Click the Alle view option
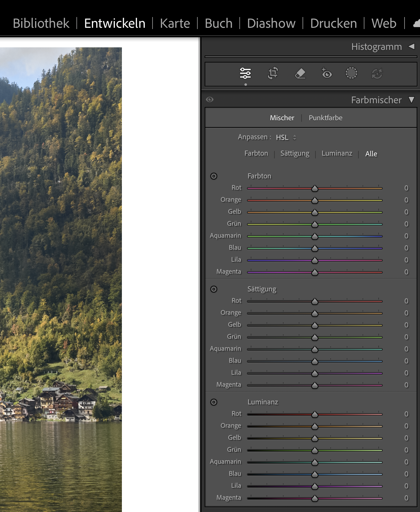Screen dimensions: 420x512 (x=371, y=154)
